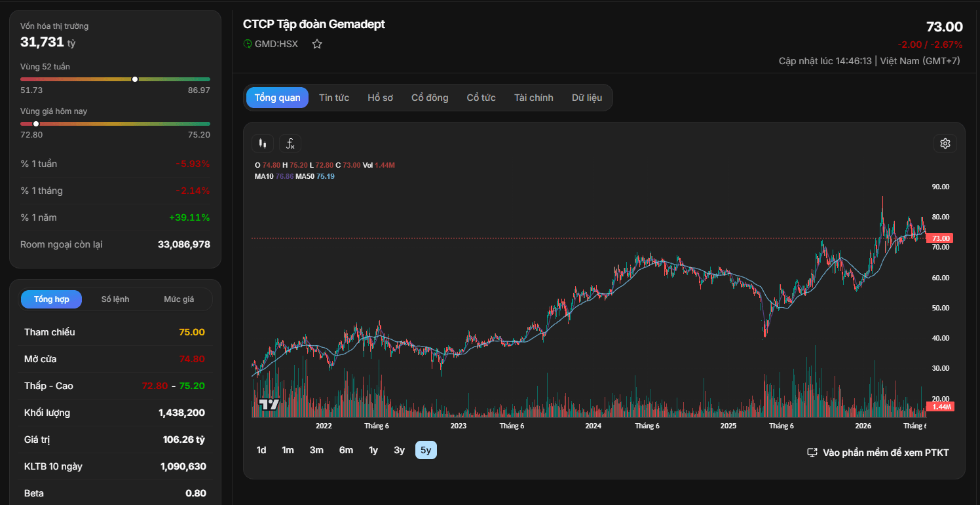Select the 5y time range

[x=426, y=450]
